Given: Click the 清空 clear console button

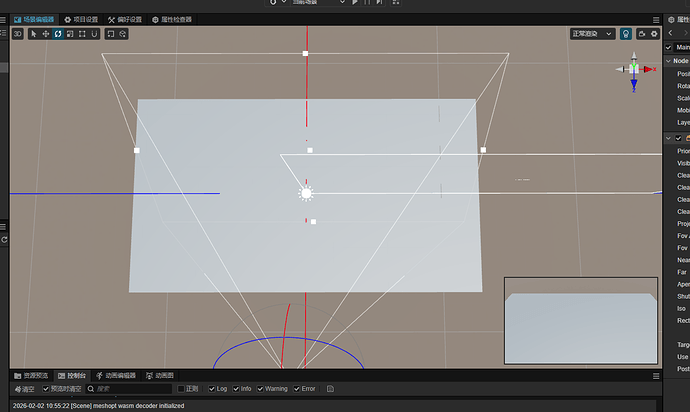Looking at the screenshot, I should coord(25,389).
